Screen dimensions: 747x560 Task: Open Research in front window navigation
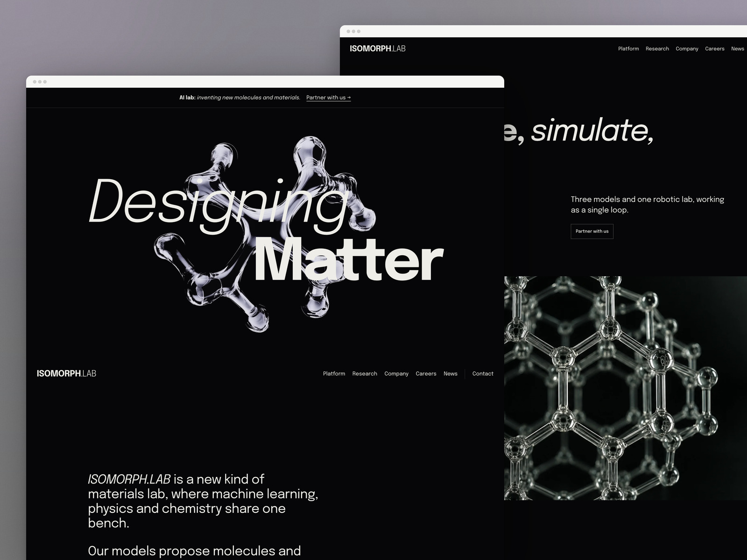click(x=365, y=374)
